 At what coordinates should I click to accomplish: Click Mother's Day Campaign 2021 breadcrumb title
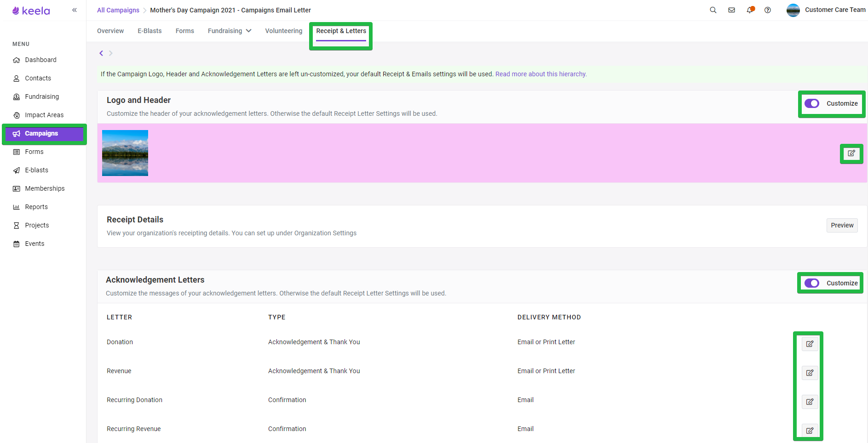(230, 10)
